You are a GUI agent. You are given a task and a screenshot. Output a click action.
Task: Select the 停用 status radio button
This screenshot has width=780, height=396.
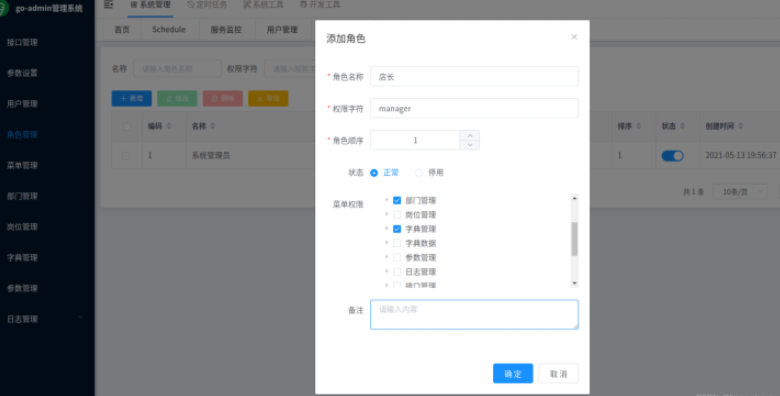(419, 173)
